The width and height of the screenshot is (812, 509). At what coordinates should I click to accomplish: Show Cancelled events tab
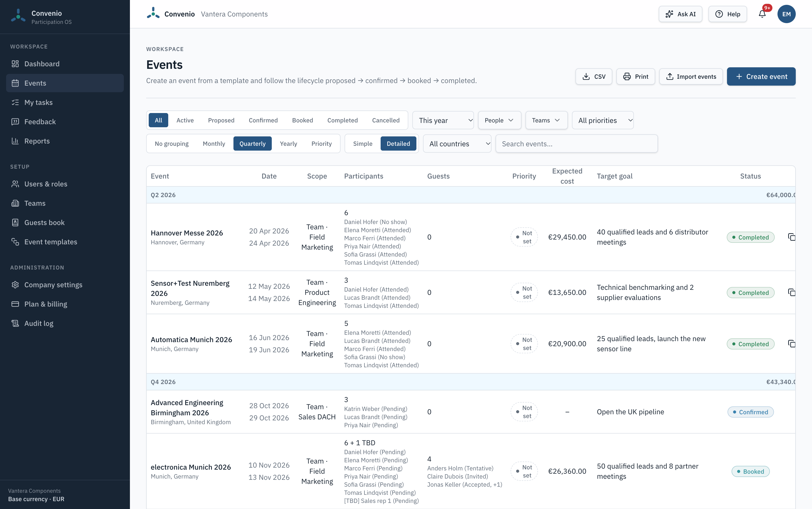point(386,120)
